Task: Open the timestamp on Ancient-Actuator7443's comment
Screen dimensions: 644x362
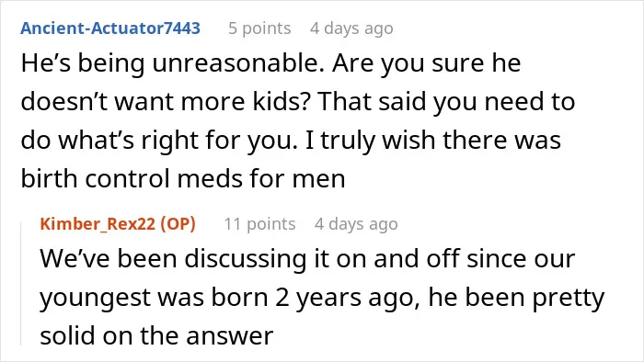Action: click(351, 28)
